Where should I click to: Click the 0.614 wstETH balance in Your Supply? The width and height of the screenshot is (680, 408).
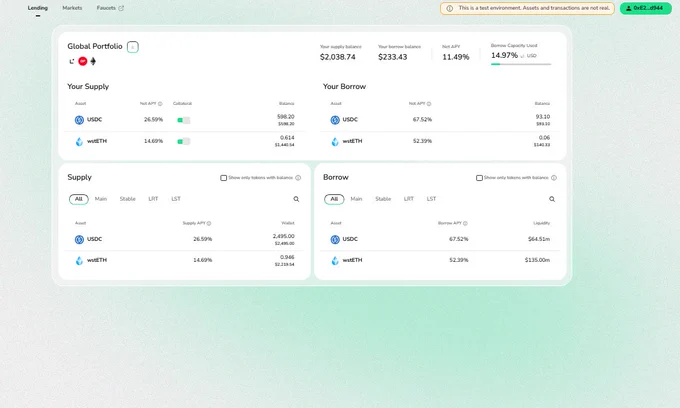[287, 137]
